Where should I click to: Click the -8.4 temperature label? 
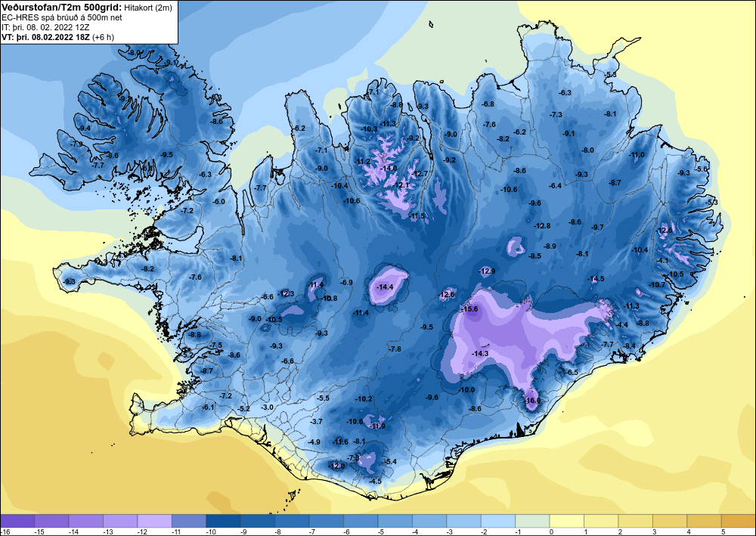tap(630, 345)
